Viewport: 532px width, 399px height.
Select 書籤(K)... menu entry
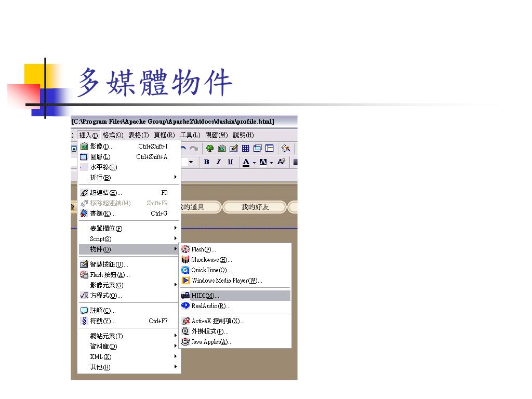pos(129,214)
